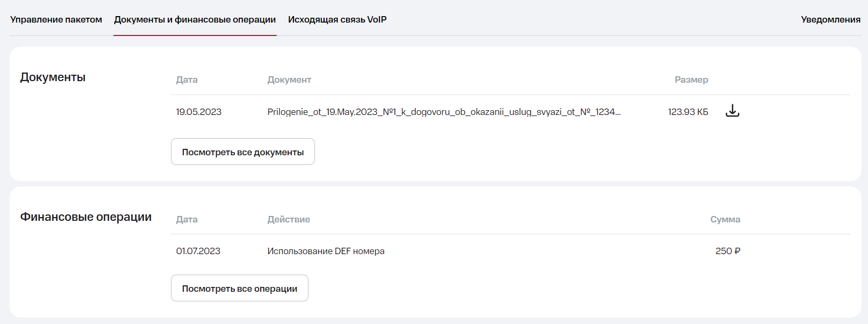Click the Prilogenie_ot_19.May.2023 document filename
This screenshot has height=324, width=868.
point(443,112)
